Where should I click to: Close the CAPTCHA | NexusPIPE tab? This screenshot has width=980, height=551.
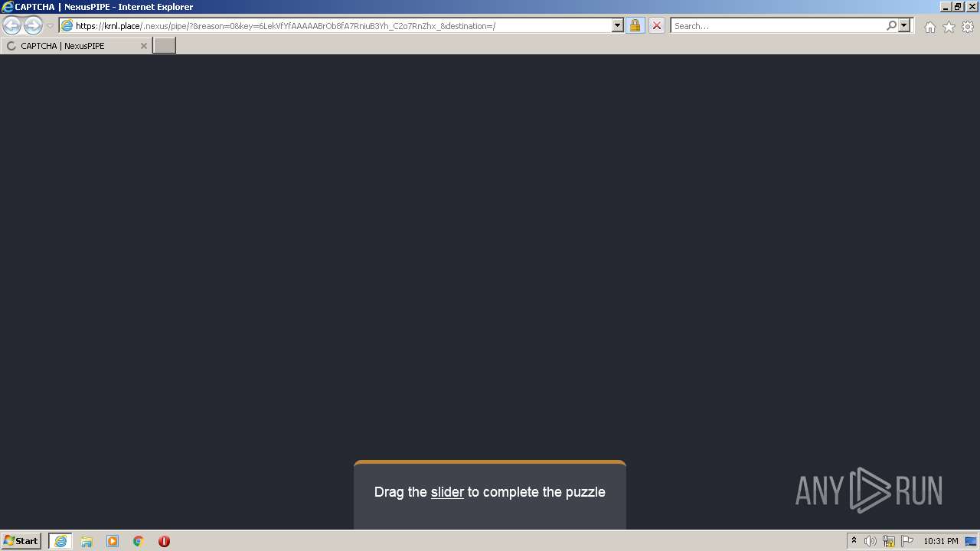pos(143,46)
